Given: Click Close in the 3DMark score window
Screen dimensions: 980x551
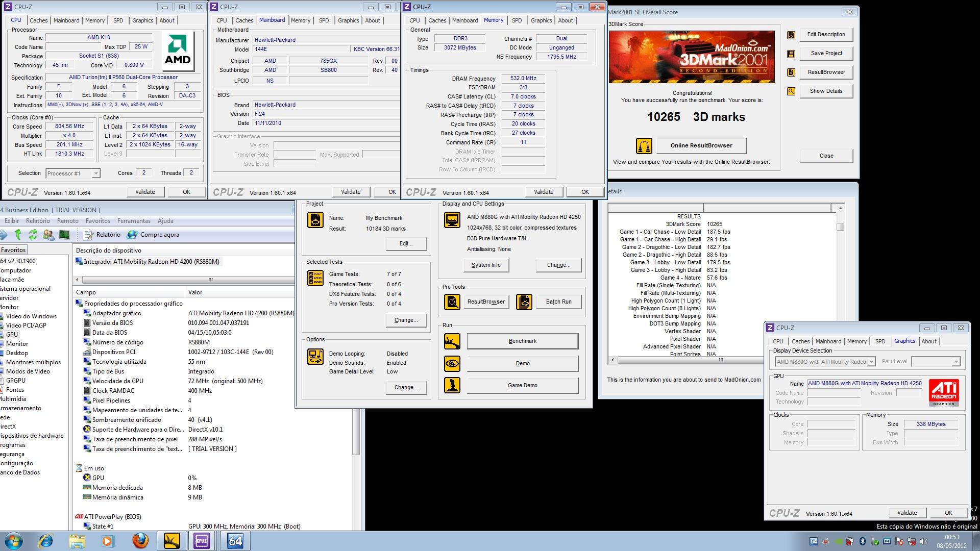Looking at the screenshot, I should [826, 156].
